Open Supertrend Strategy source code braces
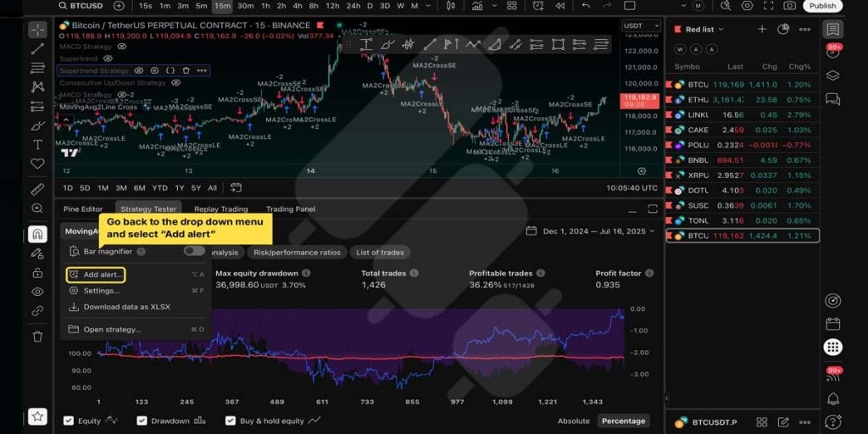868x434 pixels. pos(170,70)
